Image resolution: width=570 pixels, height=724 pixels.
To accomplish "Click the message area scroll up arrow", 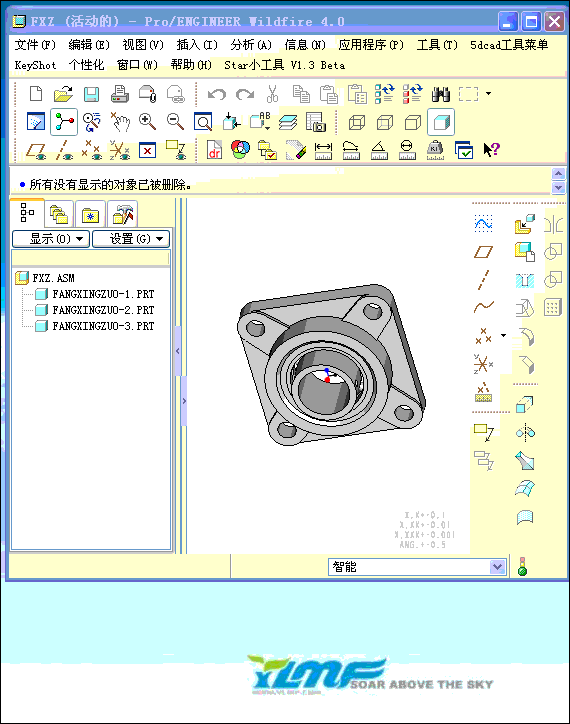I will pos(558,174).
